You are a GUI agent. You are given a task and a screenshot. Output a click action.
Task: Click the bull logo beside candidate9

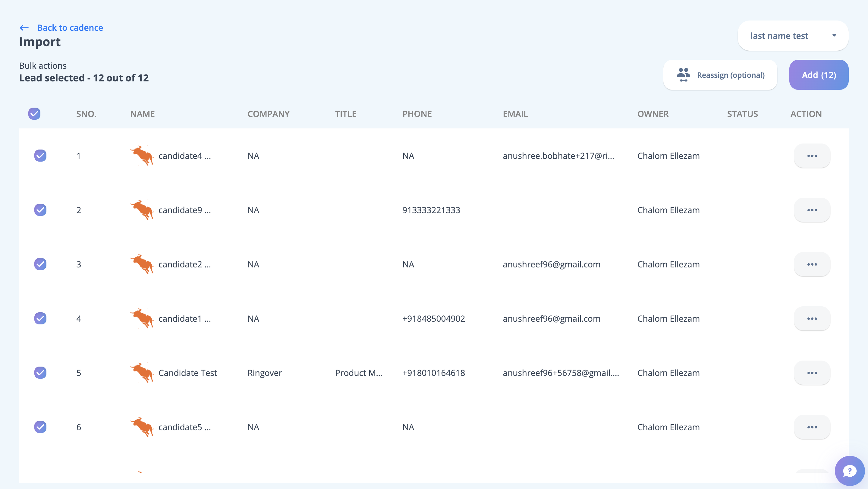[142, 210]
